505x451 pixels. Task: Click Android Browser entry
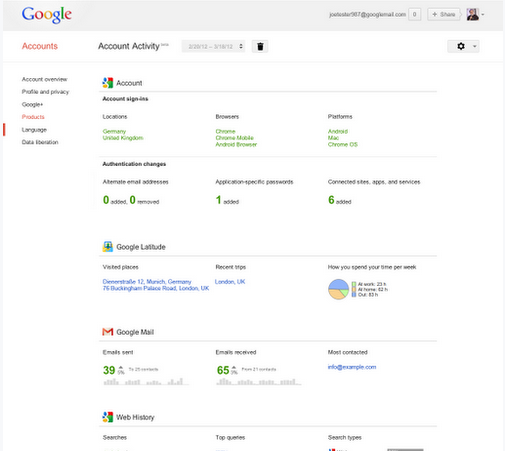(x=236, y=144)
